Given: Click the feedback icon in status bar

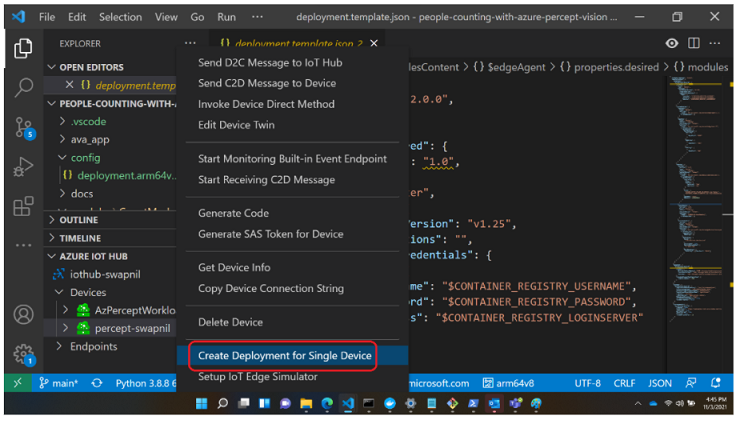Looking at the screenshot, I should click(x=691, y=383).
